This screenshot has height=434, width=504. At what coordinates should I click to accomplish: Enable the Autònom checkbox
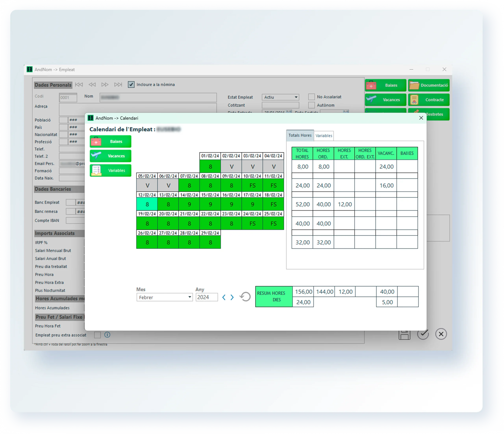[x=311, y=105]
